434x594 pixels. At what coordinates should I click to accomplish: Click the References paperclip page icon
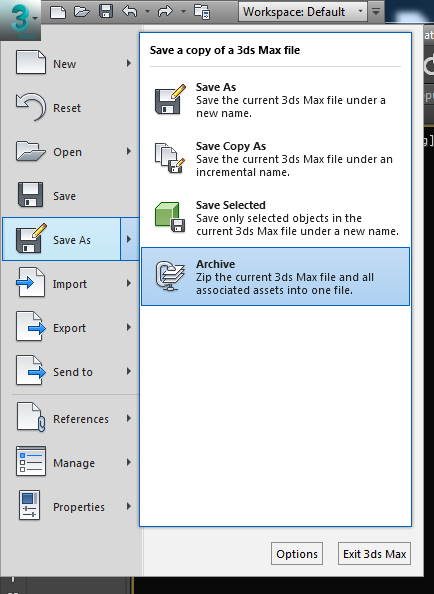pyautogui.click(x=31, y=417)
